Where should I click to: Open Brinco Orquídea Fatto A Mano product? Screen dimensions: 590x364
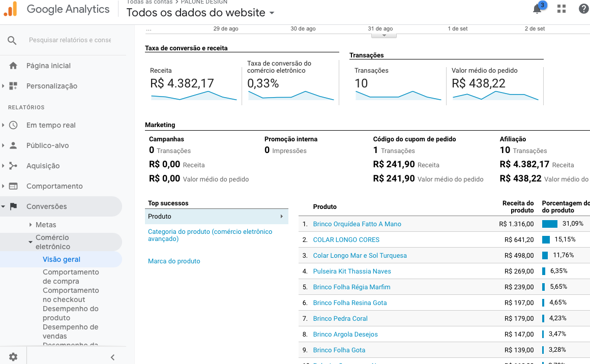(x=357, y=224)
